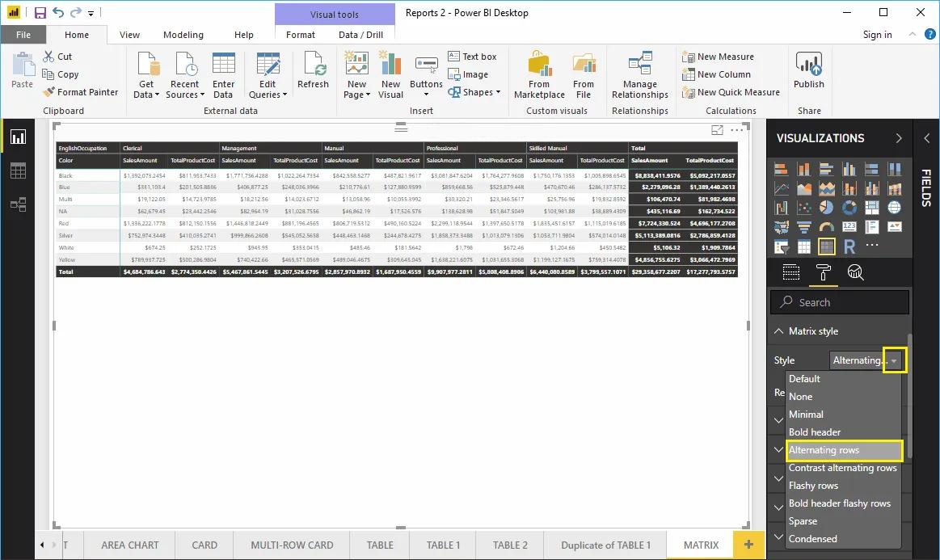This screenshot has width=940, height=560.
Task: Open the Analytics pane tab
Action: 857,273
